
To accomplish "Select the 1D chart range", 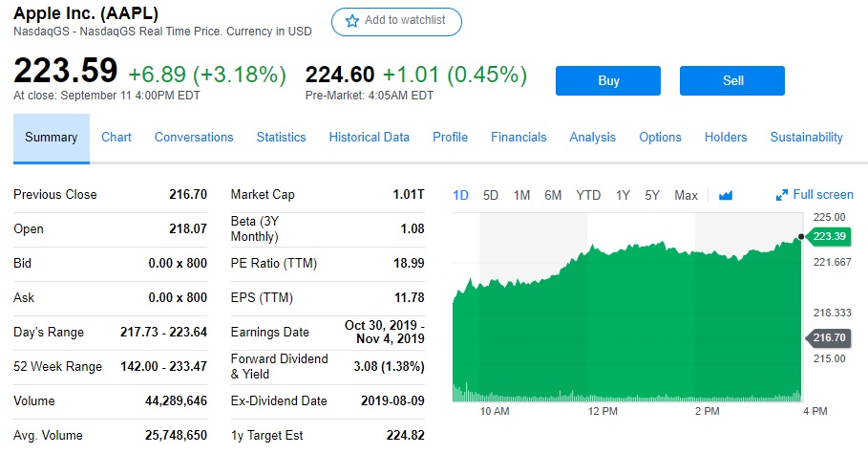I will pos(460,195).
